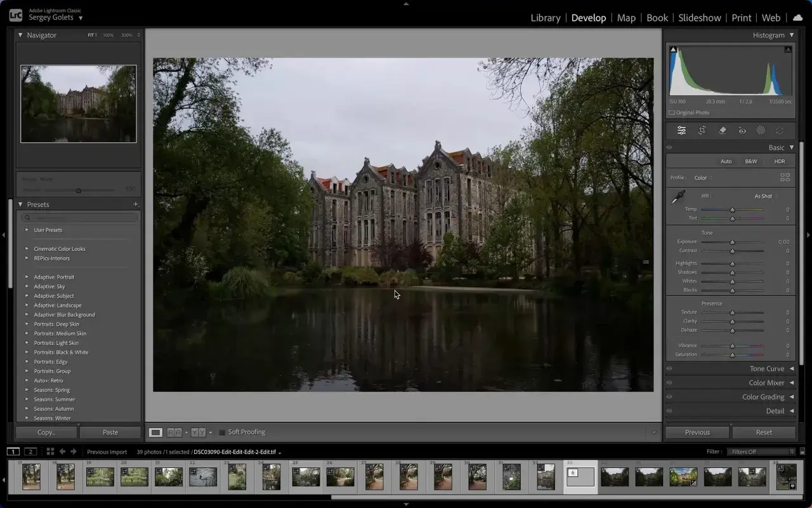Open the Web module

point(771,18)
